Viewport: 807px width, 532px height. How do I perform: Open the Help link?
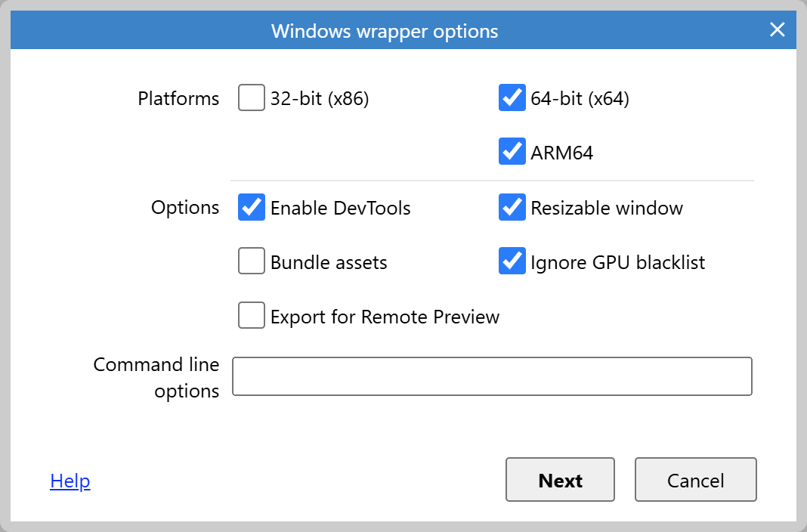[70, 481]
